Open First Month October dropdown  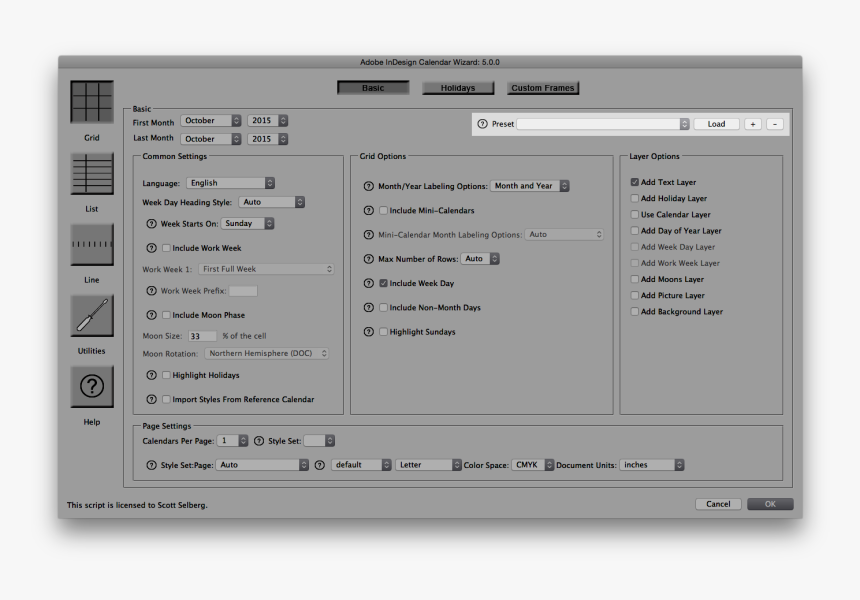coord(211,121)
